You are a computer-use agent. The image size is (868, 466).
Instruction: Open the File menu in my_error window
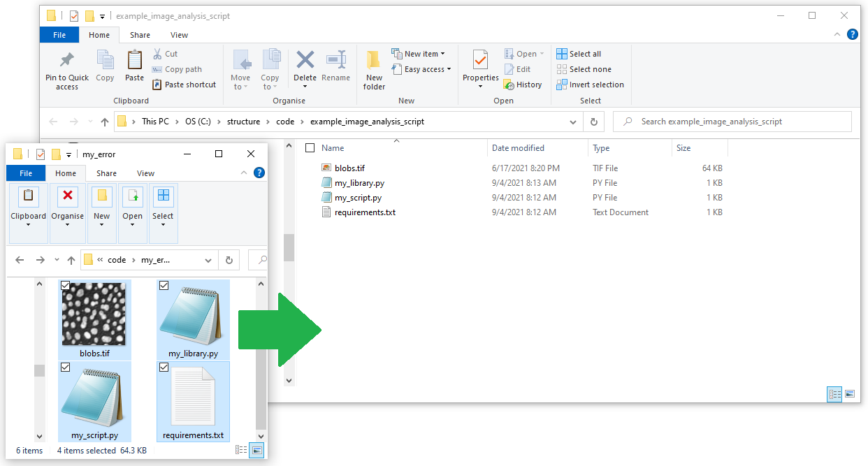pyautogui.click(x=26, y=173)
